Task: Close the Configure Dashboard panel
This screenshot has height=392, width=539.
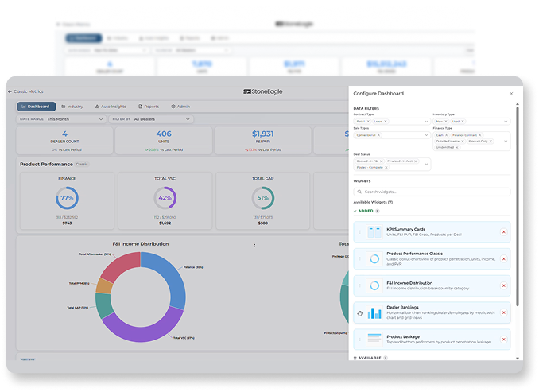Action: pos(511,94)
